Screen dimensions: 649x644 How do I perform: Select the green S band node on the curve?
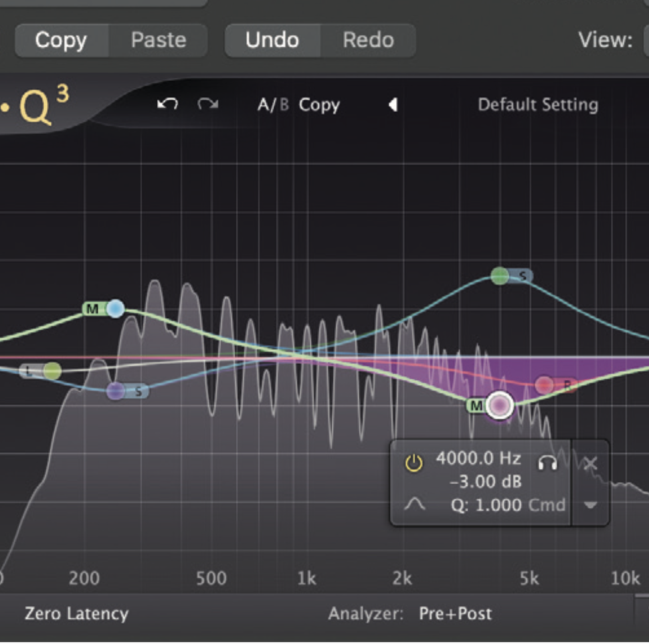pos(498,276)
